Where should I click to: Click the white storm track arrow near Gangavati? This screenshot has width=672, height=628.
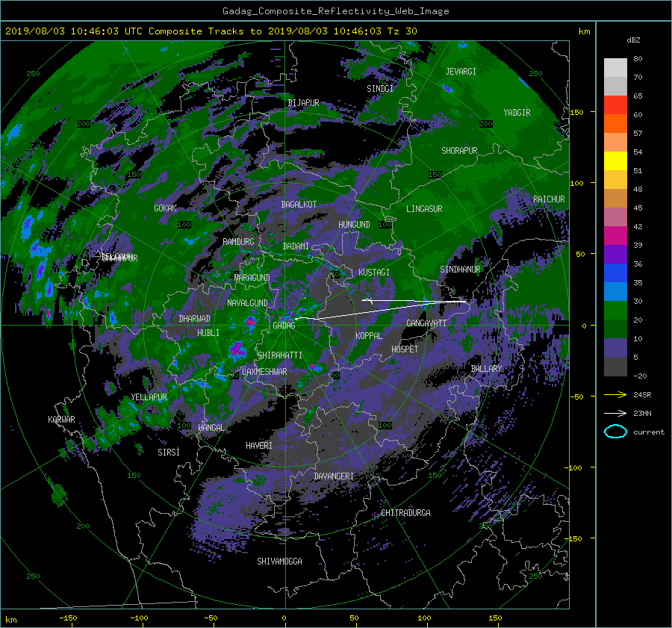click(381, 309)
